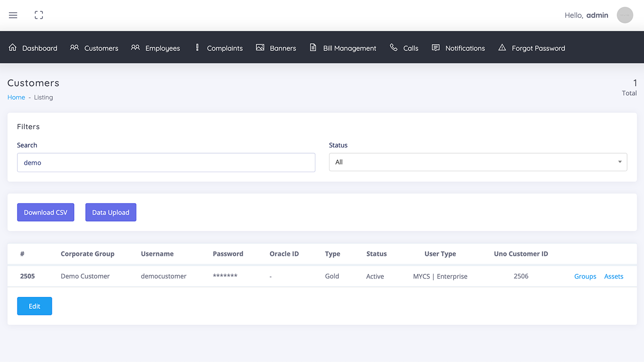Click the Corporate Group column header
The width and height of the screenshot is (644, 362).
point(88,254)
